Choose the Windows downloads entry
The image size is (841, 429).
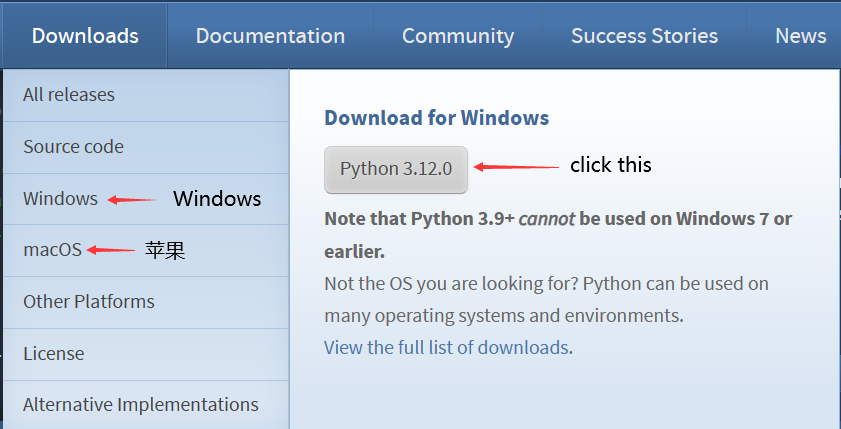pyautogui.click(x=146, y=199)
